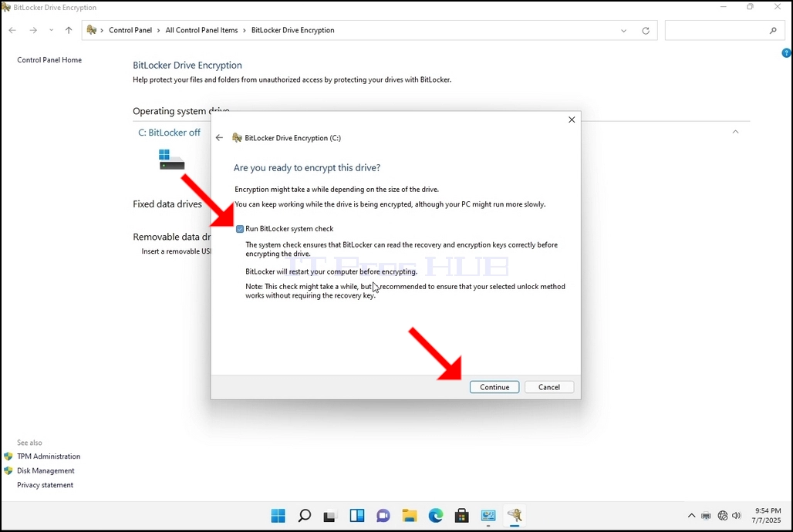Close the BitLocker Drive Encryption (C:) dialog
793x532 pixels.
(572, 120)
